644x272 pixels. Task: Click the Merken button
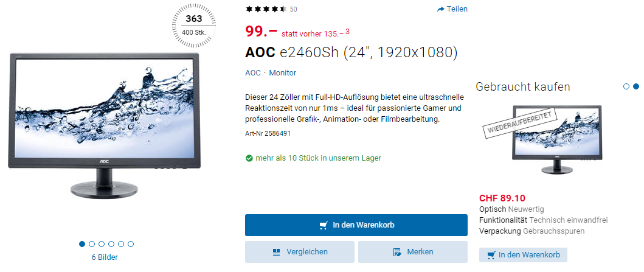pyautogui.click(x=413, y=252)
